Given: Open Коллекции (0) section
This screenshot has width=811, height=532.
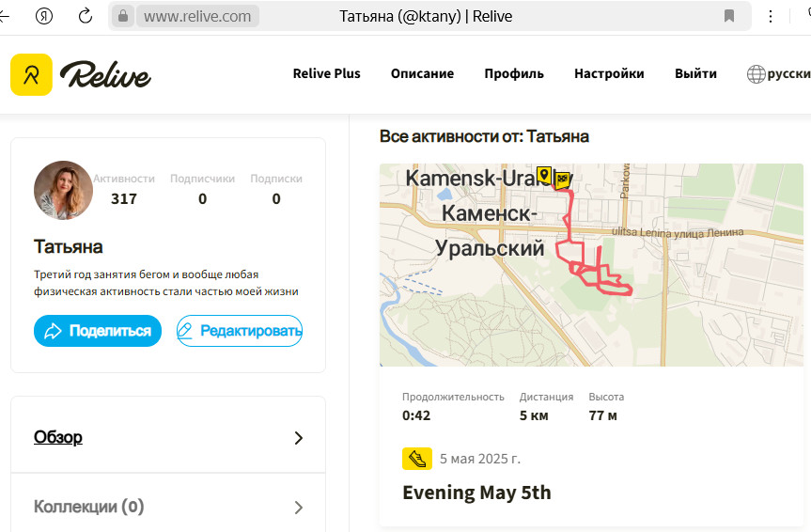Looking at the screenshot, I should click(x=89, y=506).
